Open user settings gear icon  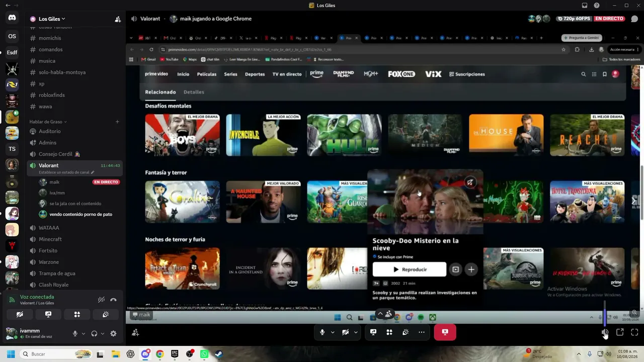coord(113,333)
